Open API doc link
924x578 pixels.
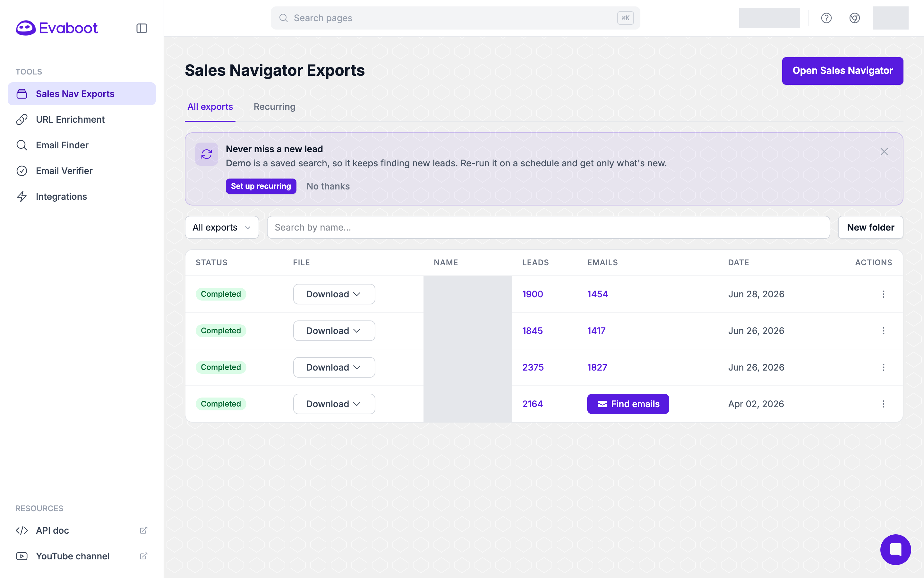coord(82,530)
